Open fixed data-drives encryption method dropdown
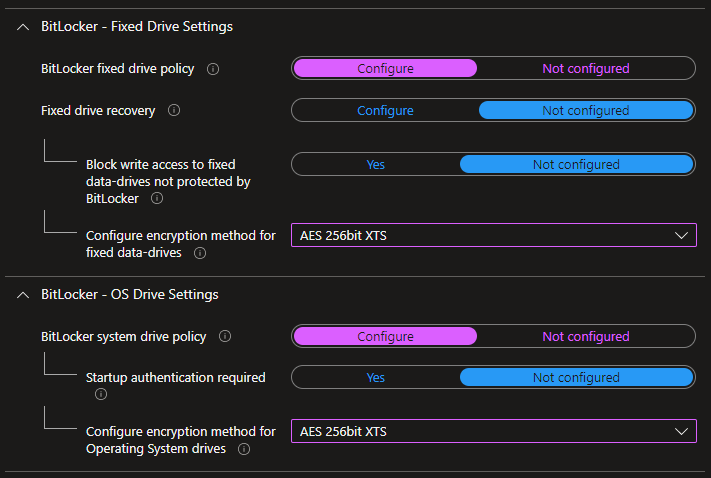This screenshot has height=478, width=711. coord(493,236)
